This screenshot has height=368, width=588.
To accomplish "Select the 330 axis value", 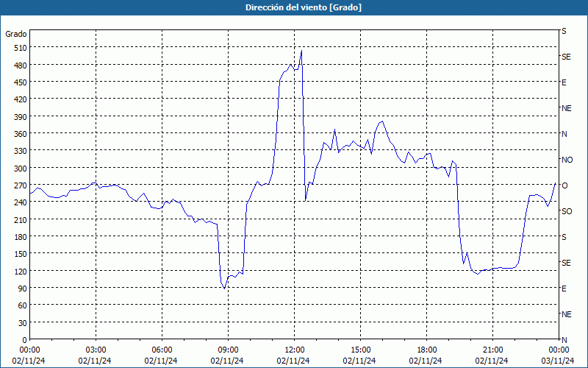I will pyautogui.click(x=21, y=151).
